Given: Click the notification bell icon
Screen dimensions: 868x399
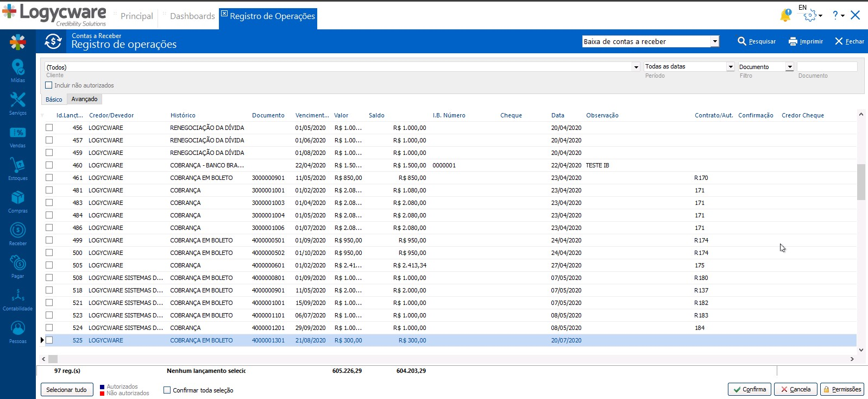Looking at the screenshot, I should point(785,16).
